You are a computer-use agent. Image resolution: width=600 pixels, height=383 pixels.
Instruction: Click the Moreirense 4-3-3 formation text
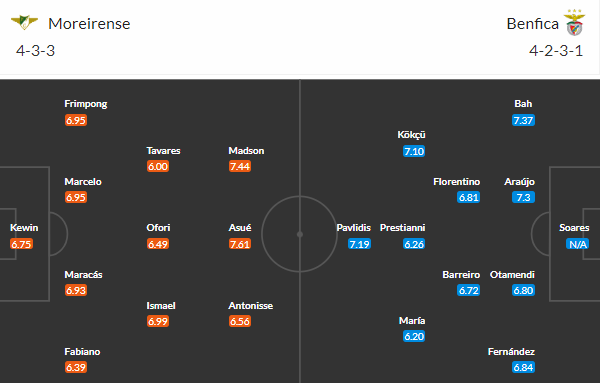[36, 51]
